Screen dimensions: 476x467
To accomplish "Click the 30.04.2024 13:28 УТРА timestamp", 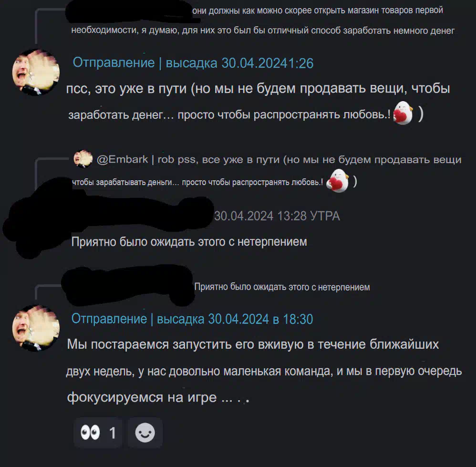I will click(277, 216).
